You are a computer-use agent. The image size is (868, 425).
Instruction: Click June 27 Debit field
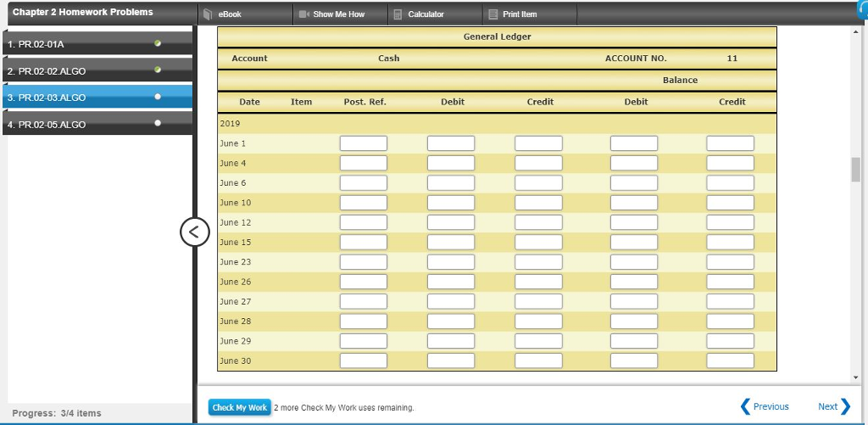451,301
